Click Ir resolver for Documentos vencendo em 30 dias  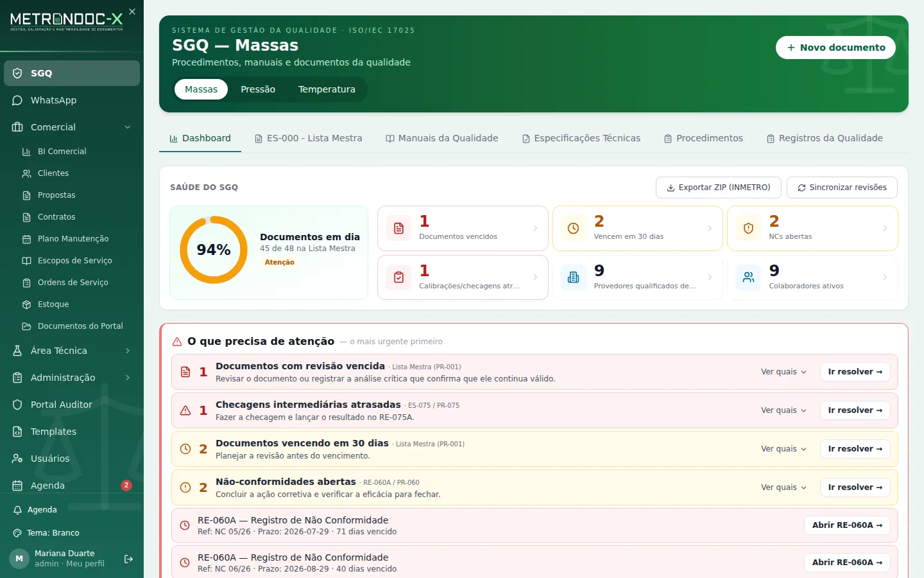coord(855,449)
